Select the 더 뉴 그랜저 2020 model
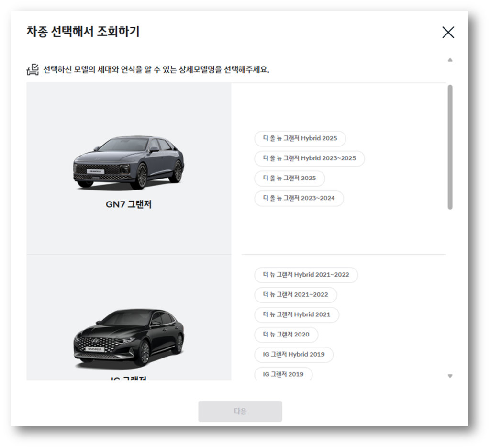 tap(286, 335)
